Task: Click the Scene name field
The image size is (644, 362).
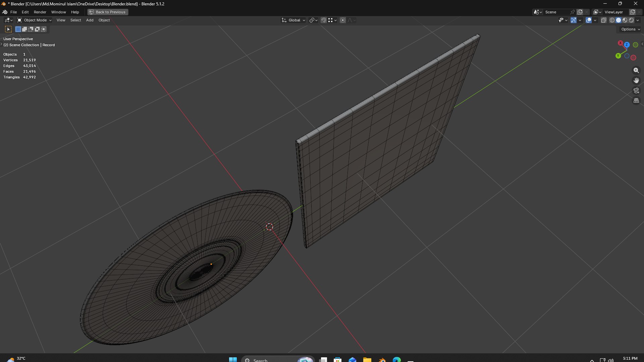Action: point(556,12)
